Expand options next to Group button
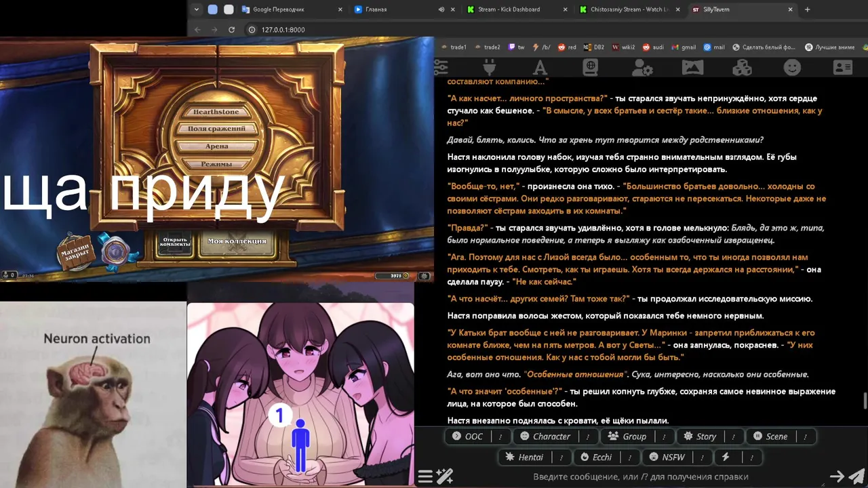 [x=664, y=436]
